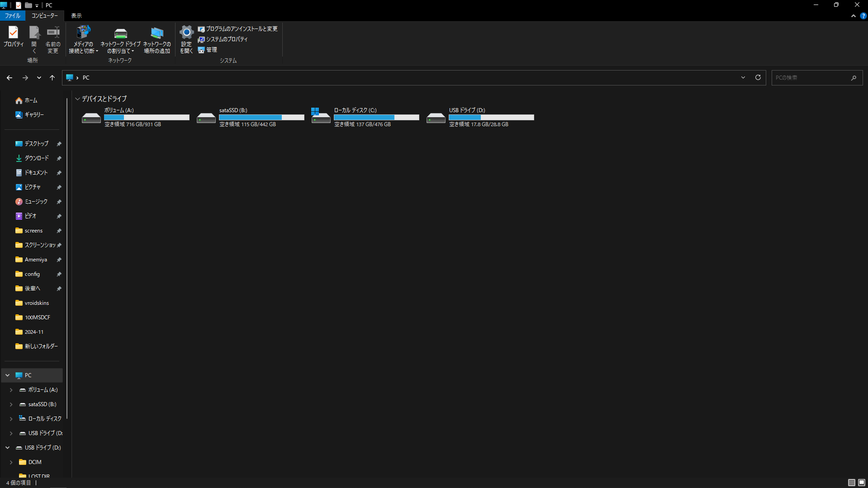Switch to details view icon
The height and width of the screenshot is (488, 868).
pos(851,483)
